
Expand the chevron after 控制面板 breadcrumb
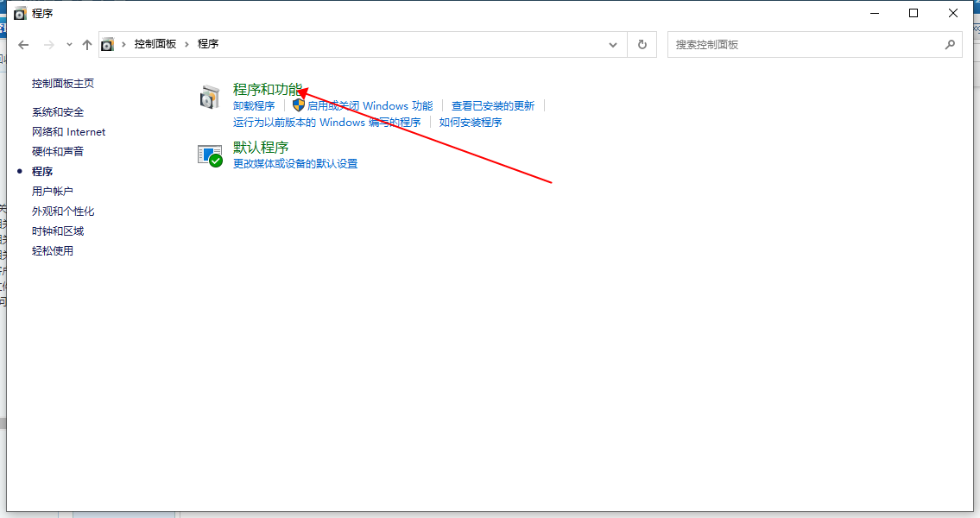pos(187,44)
